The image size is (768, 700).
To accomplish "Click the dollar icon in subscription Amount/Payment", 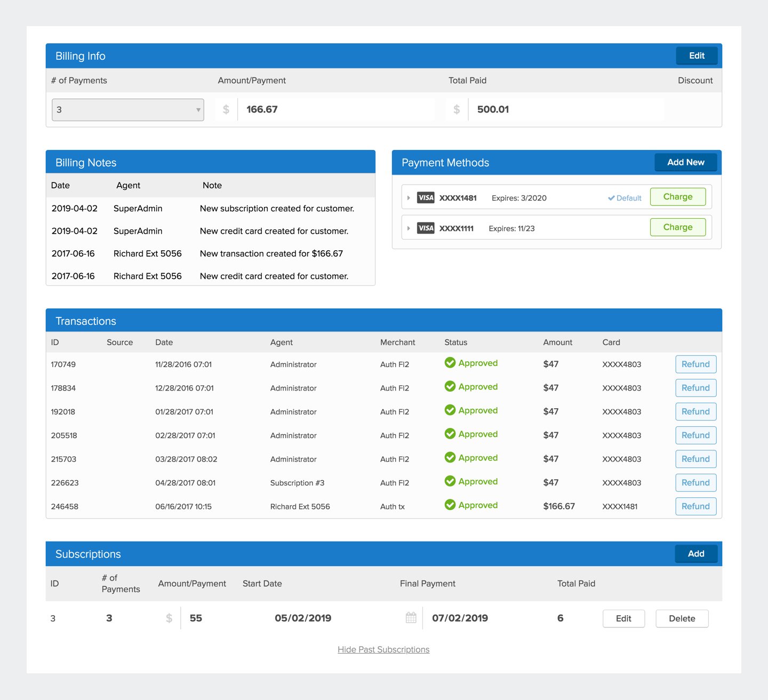I will [169, 618].
